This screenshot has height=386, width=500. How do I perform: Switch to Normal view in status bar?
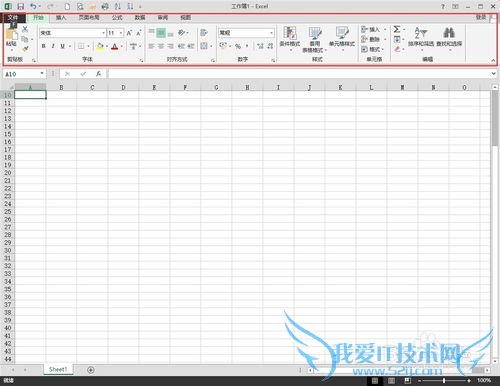pyautogui.click(x=375, y=381)
